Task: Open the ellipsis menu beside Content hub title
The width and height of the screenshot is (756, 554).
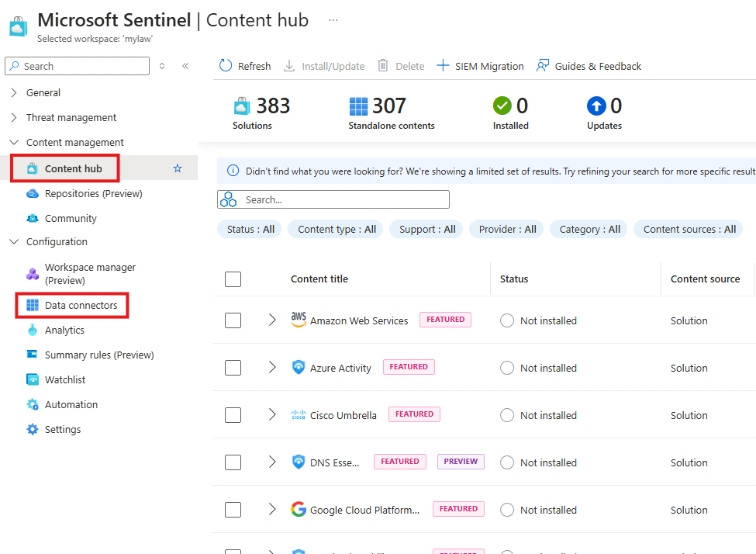Action: [x=333, y=20]
